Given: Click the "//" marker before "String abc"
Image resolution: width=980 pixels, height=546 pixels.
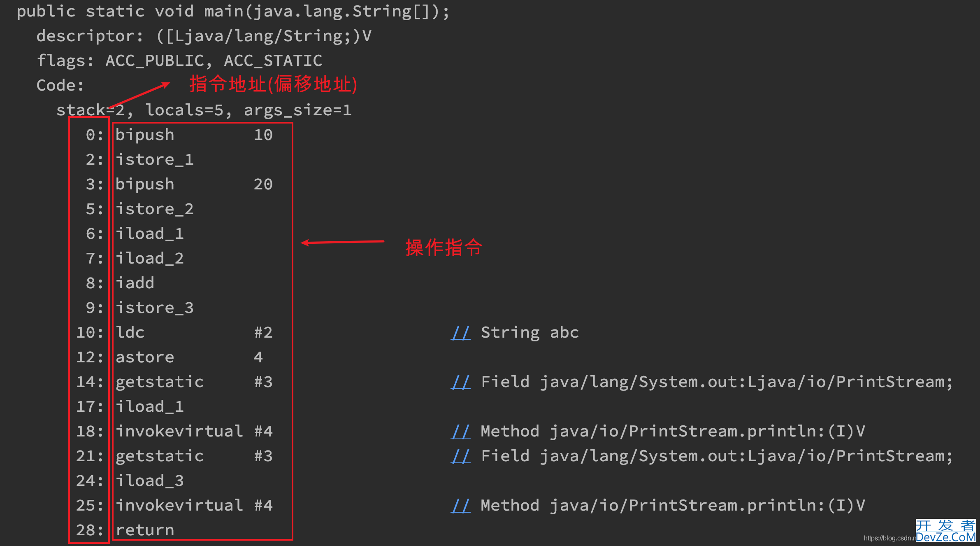Looking at the screenshot, I should 460,333.
